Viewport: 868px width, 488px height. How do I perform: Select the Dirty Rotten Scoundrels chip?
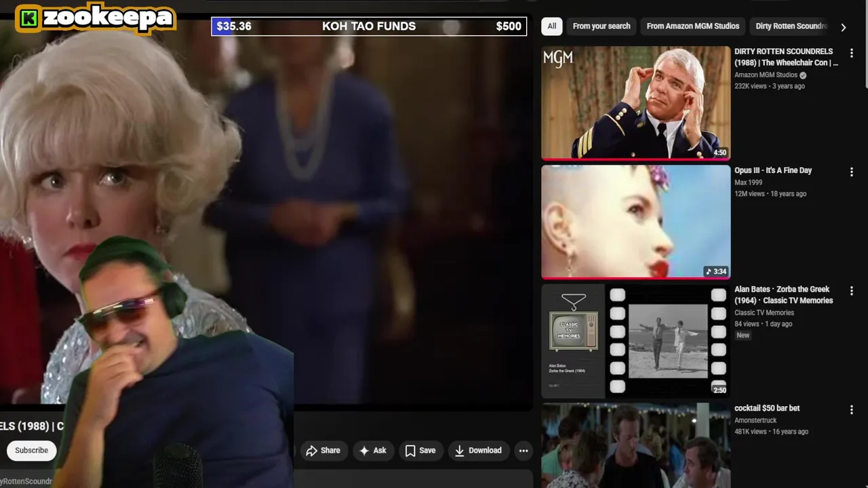point(791,26)
